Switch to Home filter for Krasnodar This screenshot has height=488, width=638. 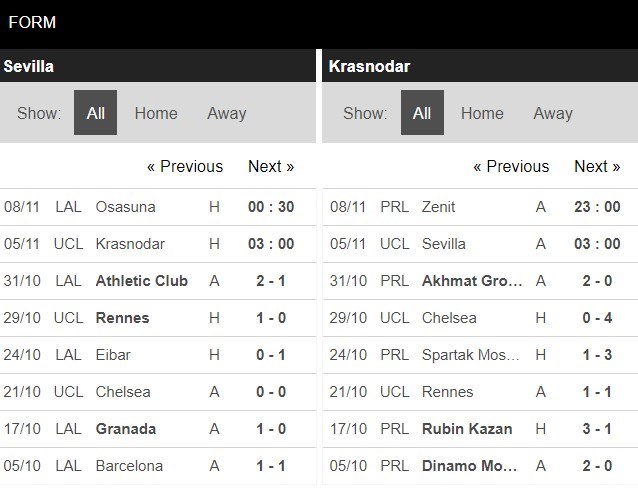click(482, 113)
